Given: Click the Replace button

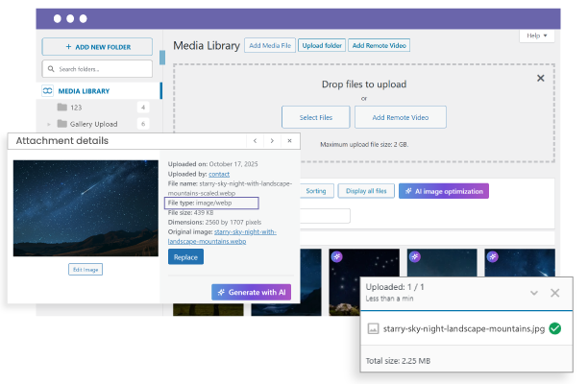Looking at the screenshot, I should [x=185, y=257].
